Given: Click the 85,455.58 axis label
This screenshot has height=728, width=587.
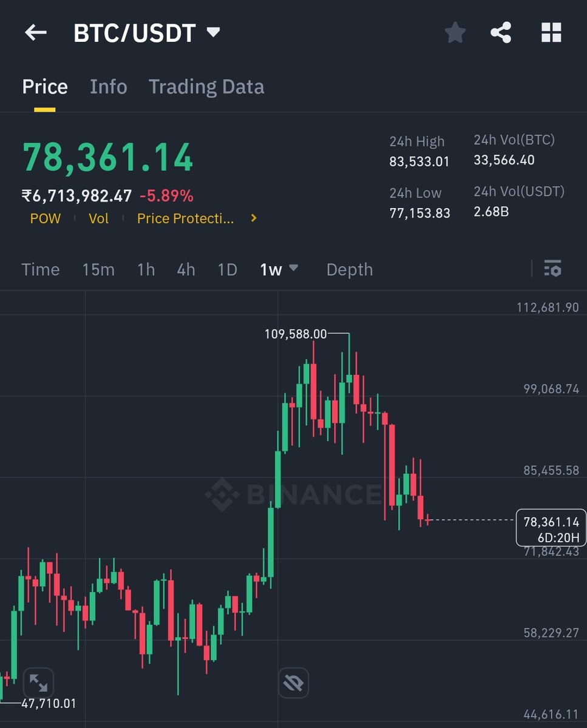Looking at the screenshot, I should (x=551, y=470).
